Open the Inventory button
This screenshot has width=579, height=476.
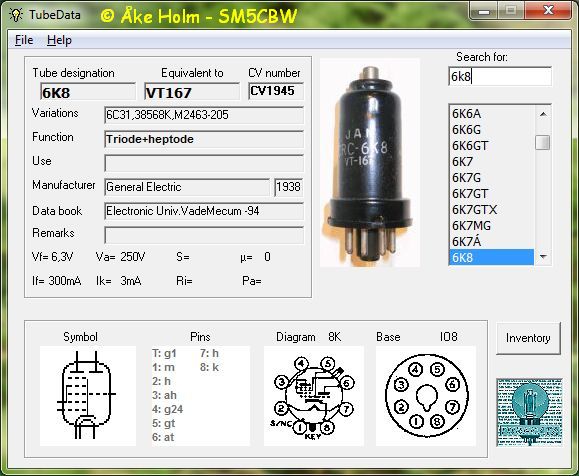(x=528, y=338)
